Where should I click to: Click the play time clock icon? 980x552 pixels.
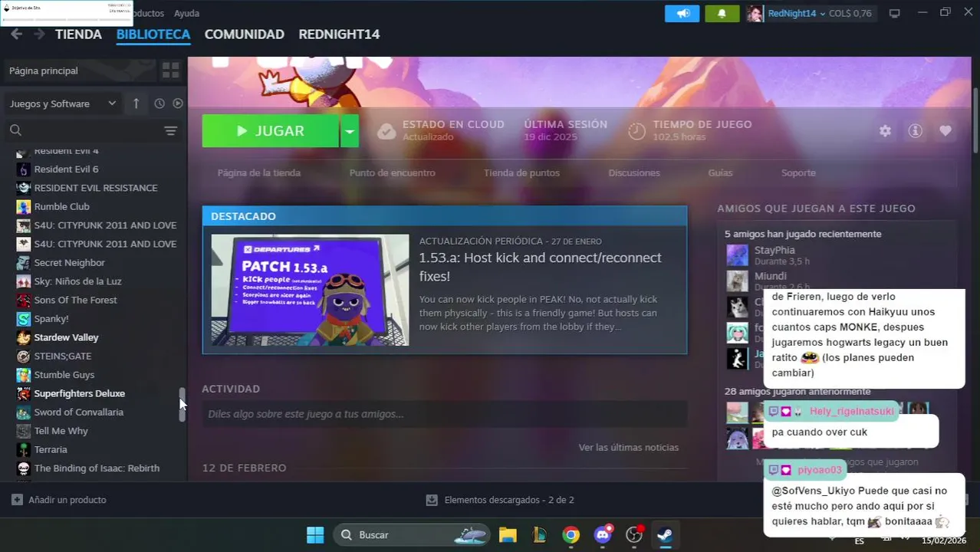tap(636, 131)
